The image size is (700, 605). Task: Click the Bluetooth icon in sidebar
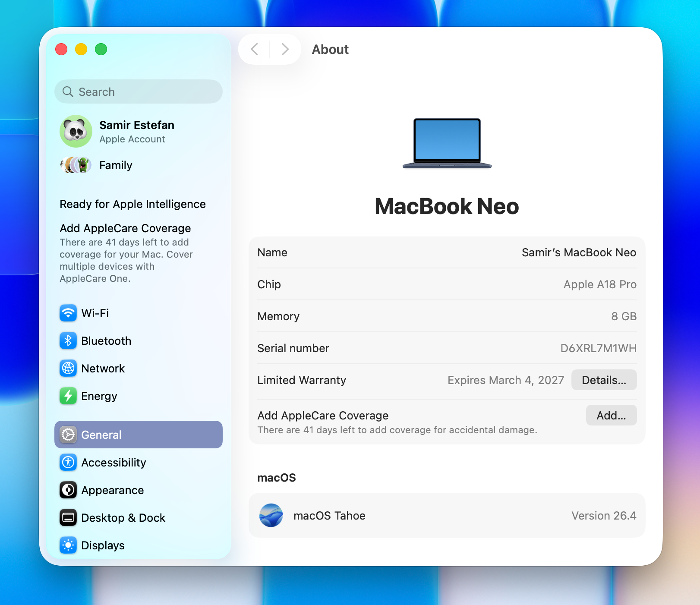tap(68, 341)
